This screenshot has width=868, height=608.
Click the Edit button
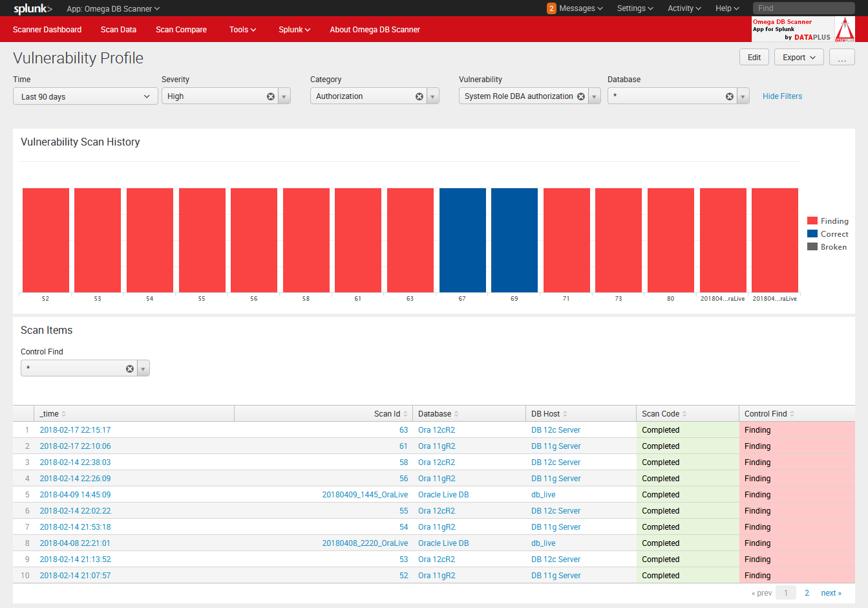754,57
